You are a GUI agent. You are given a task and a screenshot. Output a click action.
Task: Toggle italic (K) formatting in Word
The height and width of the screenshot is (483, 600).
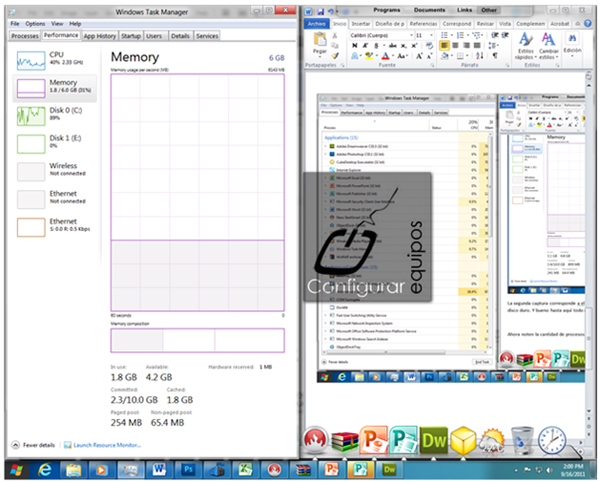[365, 46]
